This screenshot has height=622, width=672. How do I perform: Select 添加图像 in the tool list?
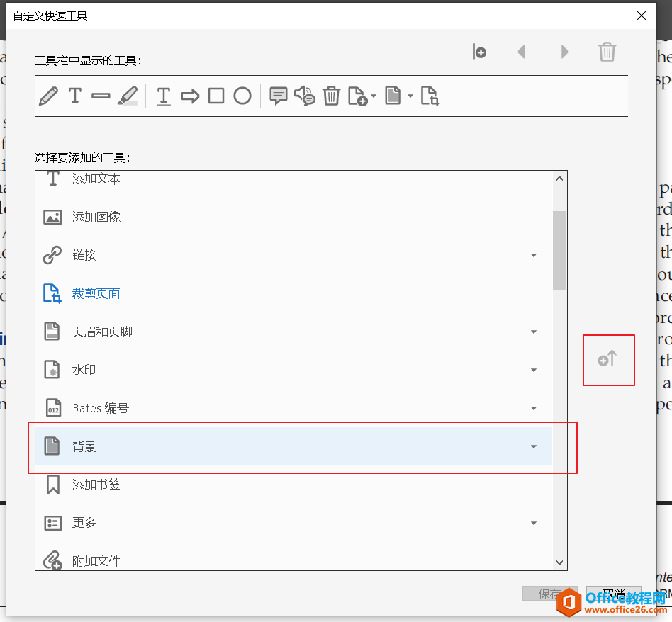point(294,217)
